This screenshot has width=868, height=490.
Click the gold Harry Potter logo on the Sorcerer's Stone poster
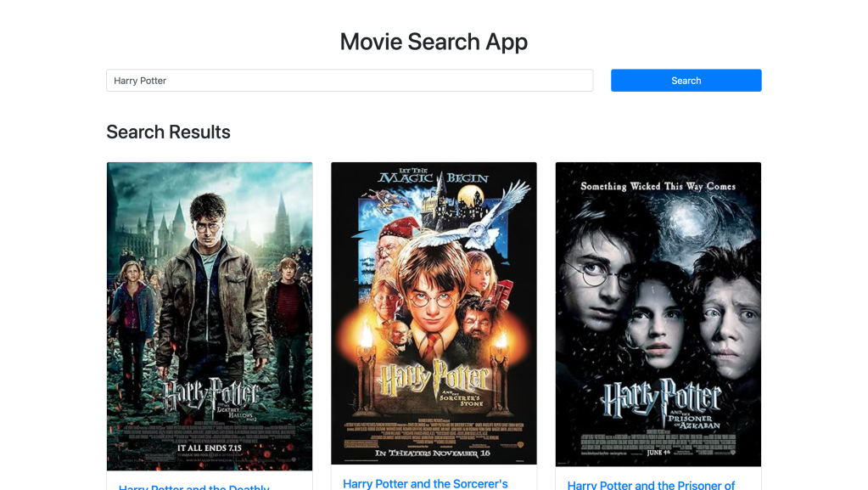coord(434,379)
